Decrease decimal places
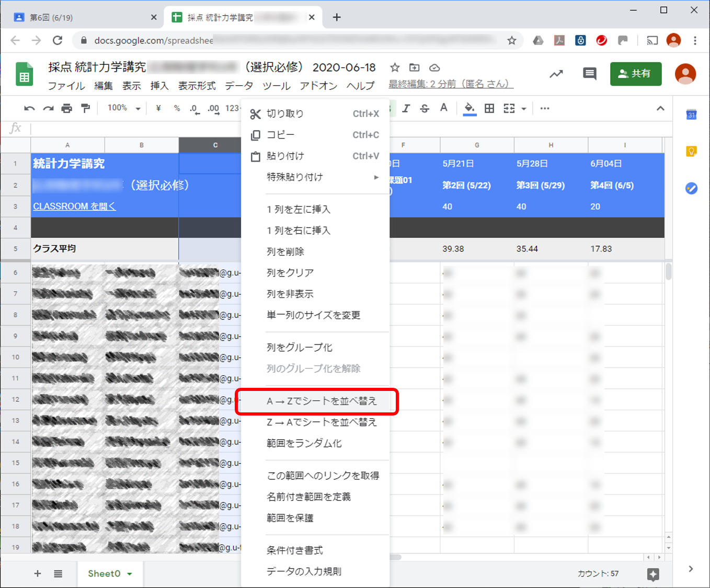 194,109
